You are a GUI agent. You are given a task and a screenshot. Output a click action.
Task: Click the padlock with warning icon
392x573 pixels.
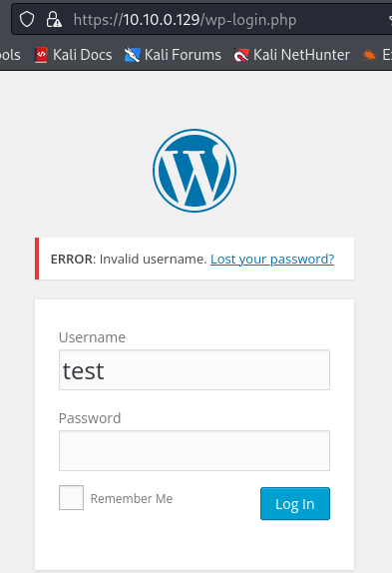(x=53, y=19)
